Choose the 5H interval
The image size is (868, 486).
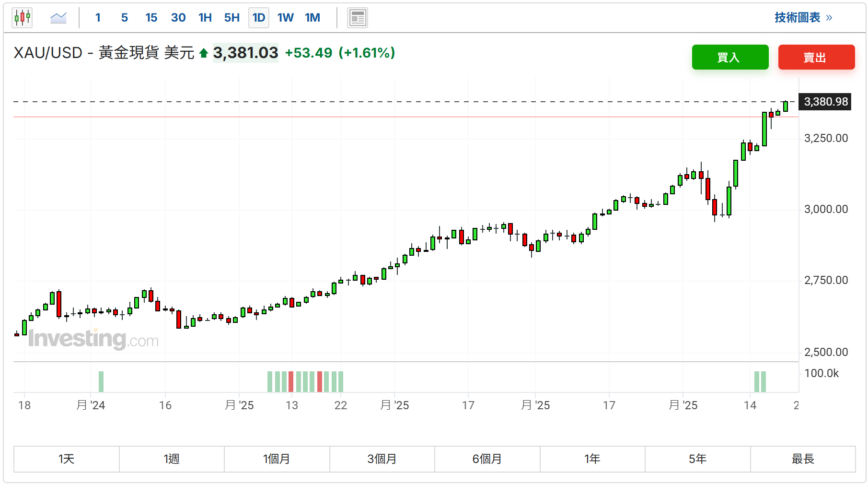coord(232,18)
